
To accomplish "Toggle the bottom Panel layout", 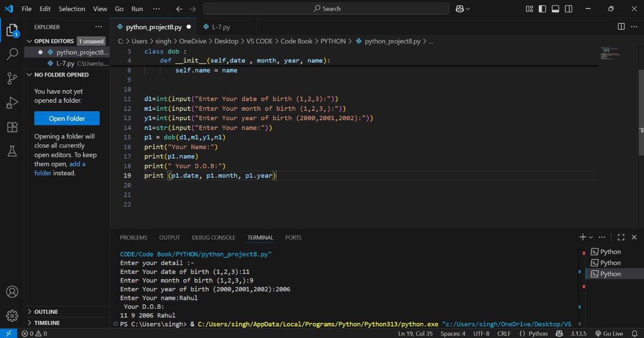I will pyautogui.click(x=555, y=9).
